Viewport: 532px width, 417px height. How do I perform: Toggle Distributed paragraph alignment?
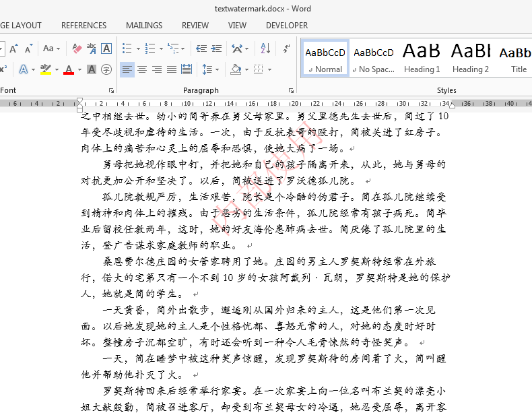(187, 69)
